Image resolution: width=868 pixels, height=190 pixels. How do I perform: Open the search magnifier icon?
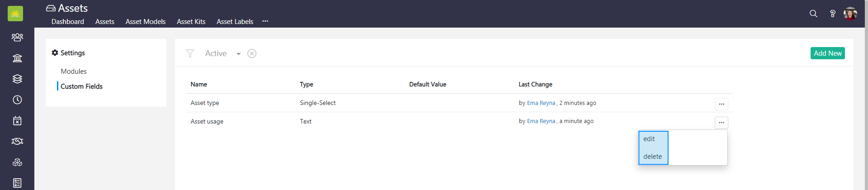(813, 14)
